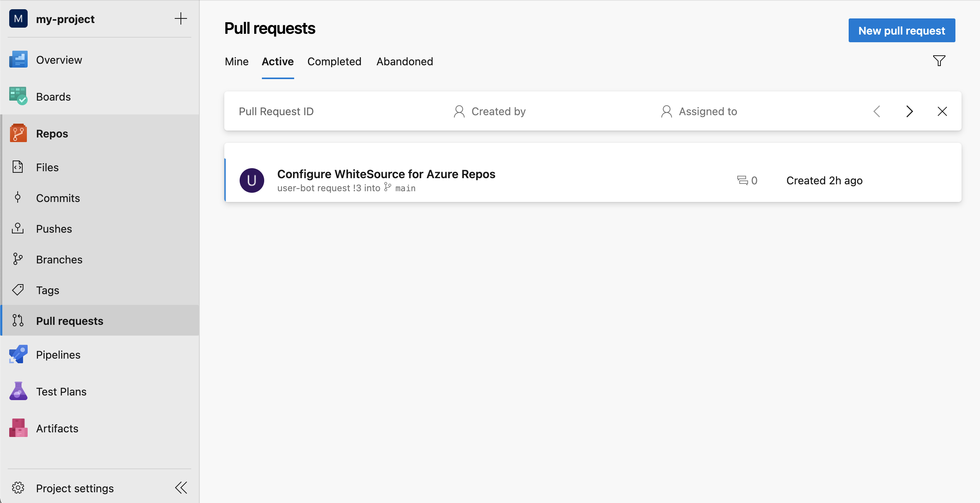
Task: Go to next filter page chevron
Action: pyautogui.click(x=909, y=111)
